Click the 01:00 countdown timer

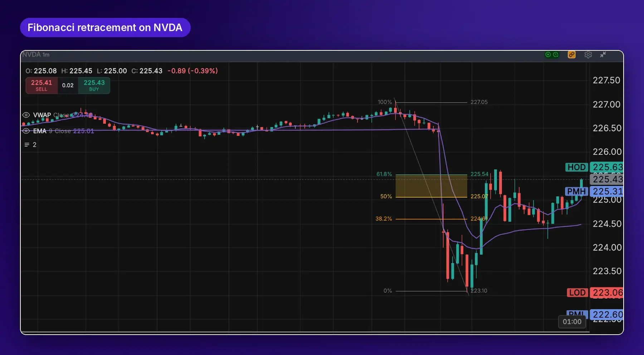pyautogui.click(x=572, y=321)
